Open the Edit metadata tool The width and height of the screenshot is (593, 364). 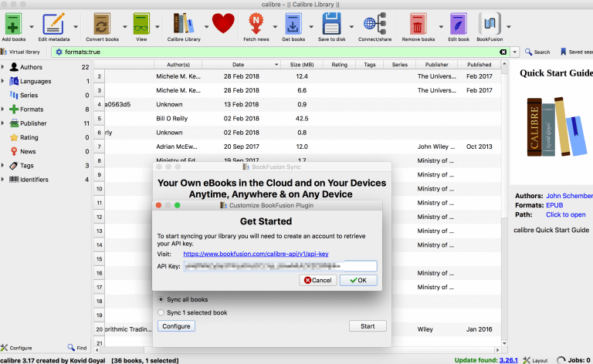(53, 24)
